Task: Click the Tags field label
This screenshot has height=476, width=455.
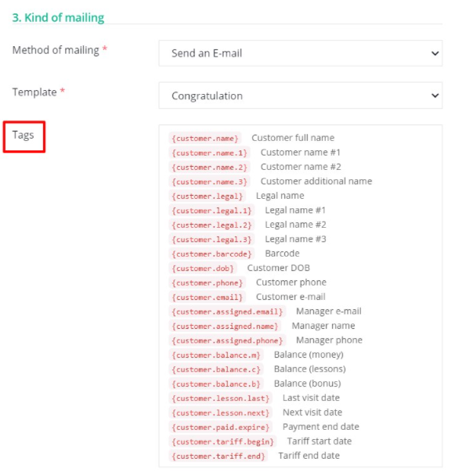Action: [23, 135]
